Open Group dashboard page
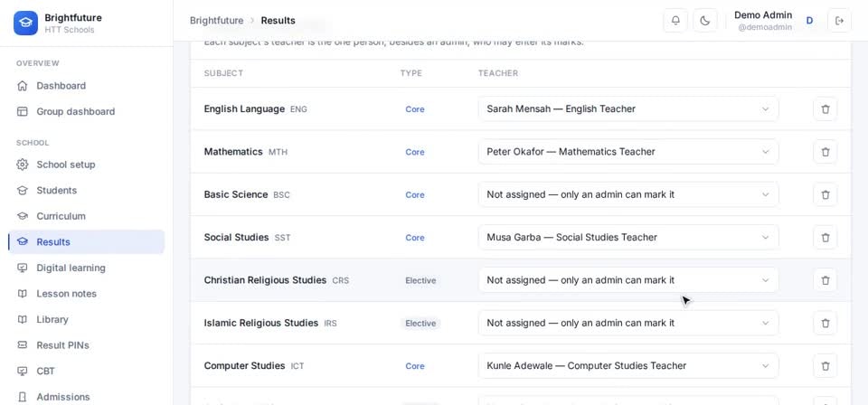 pyautogui.click(x=87, y=111)
